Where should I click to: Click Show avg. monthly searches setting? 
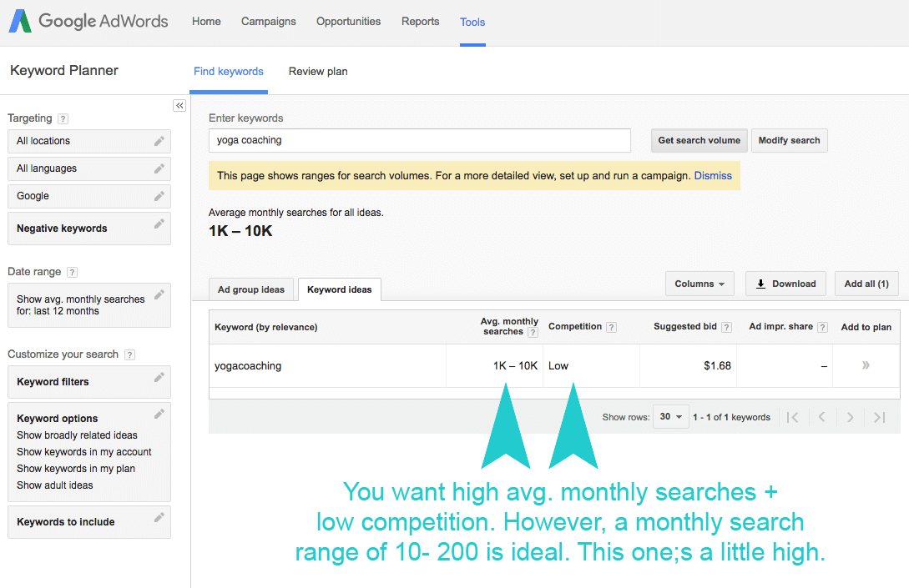click(x=89, y=305)
